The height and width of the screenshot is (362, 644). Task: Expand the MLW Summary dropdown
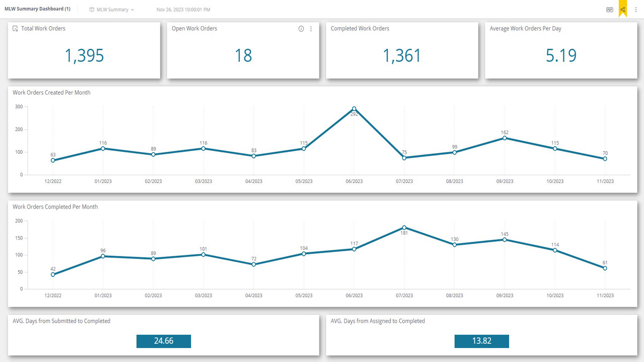click(x=112, y=9)
